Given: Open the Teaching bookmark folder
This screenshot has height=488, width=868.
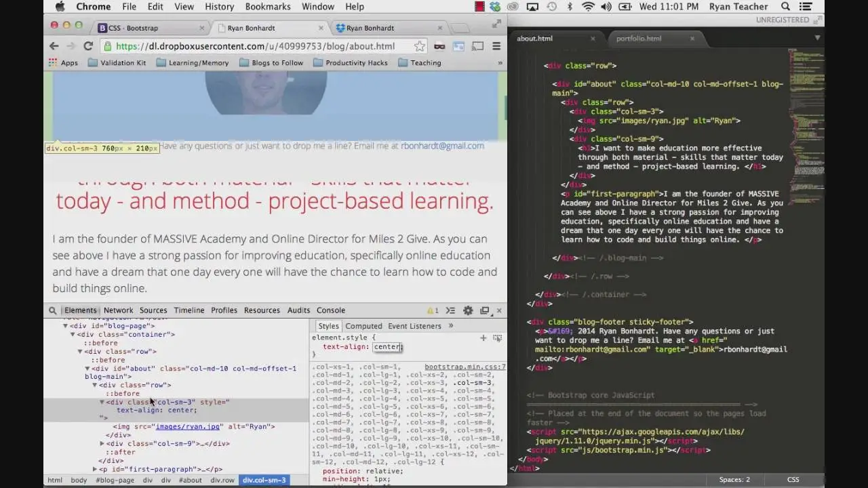Looking at the screenshot, I should 420,62.
